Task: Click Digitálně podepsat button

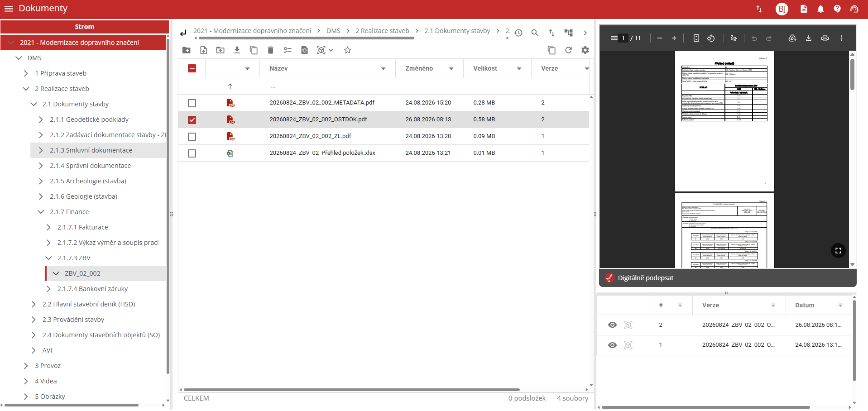Action: click(646, 278)
